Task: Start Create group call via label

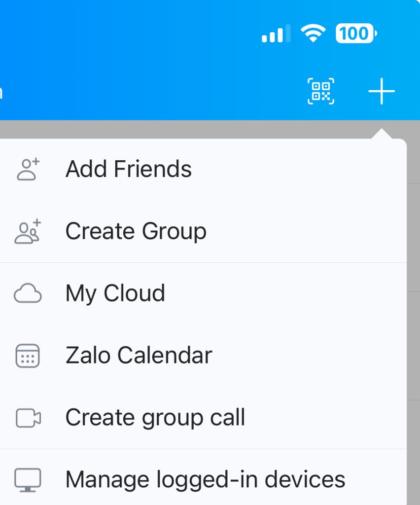Action: coord(155,418)
